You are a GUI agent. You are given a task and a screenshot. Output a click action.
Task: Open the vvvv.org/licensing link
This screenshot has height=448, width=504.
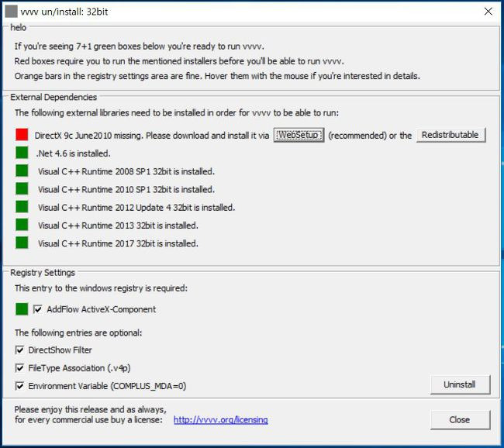[220, 420]
